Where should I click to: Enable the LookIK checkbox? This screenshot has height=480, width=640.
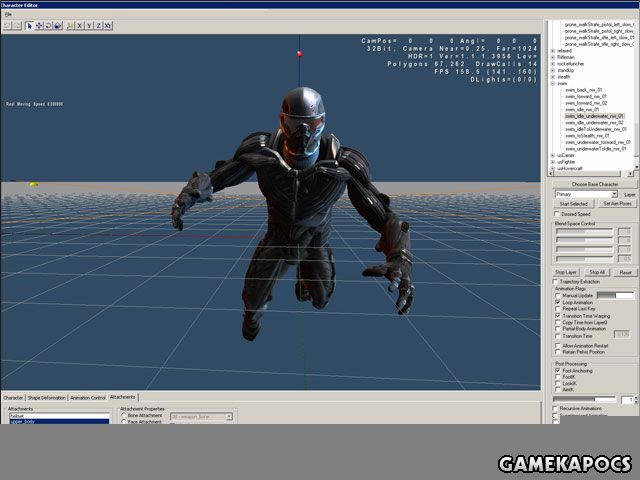[x=558, y=384]
